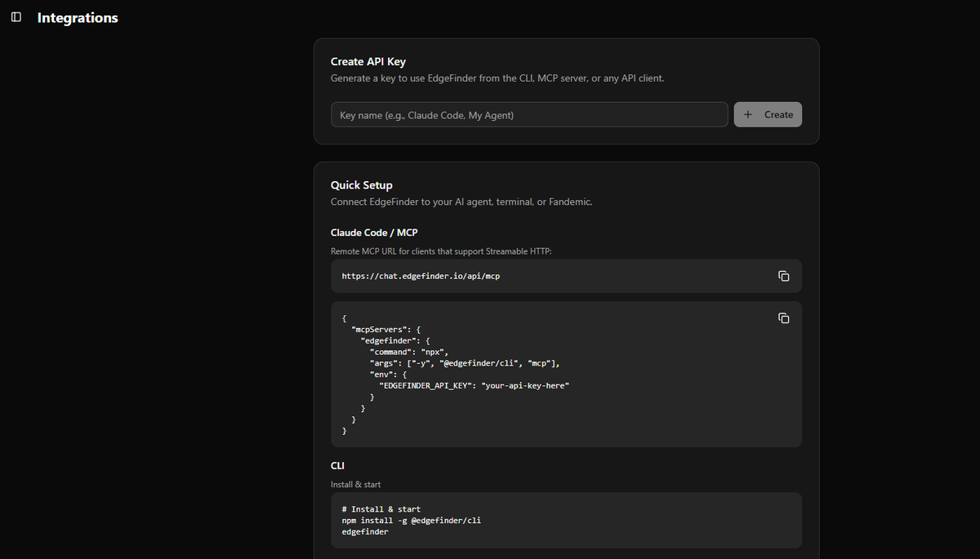
Task: Click the plus icon on Create
Action: point(748,115)
